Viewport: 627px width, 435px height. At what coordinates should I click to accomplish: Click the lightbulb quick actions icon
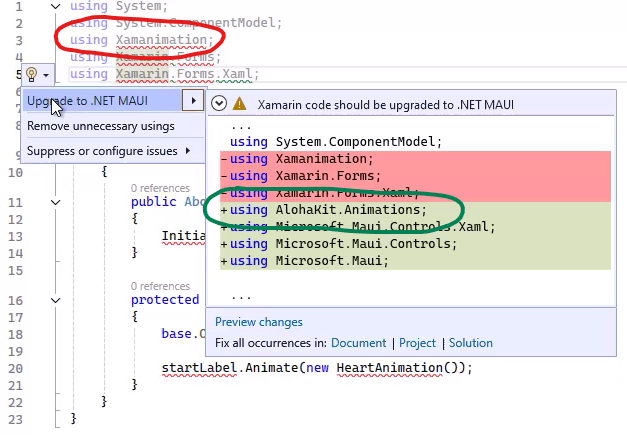point(32,74)
